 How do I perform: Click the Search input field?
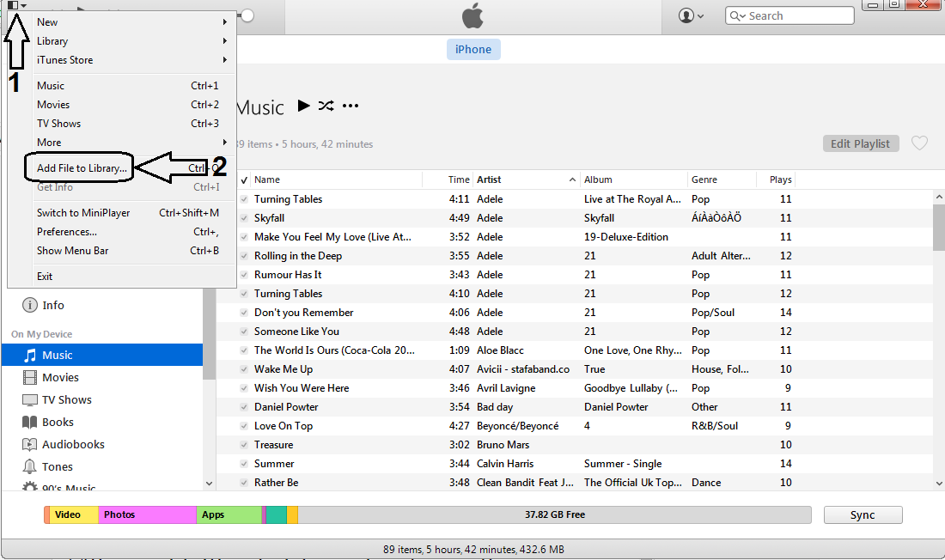coord(790,15)
